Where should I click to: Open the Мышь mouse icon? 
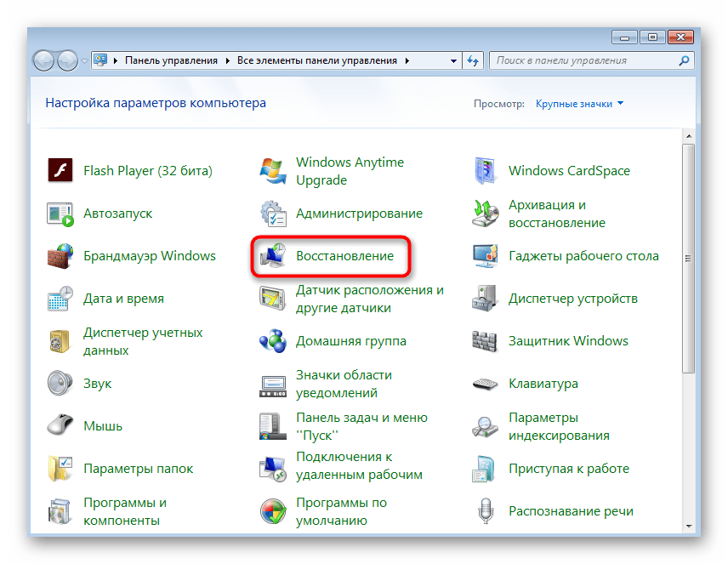click(60, 425)
